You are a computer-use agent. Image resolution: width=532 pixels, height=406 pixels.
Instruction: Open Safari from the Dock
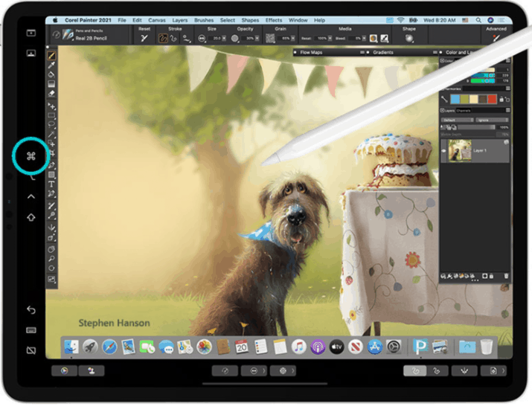109,347
